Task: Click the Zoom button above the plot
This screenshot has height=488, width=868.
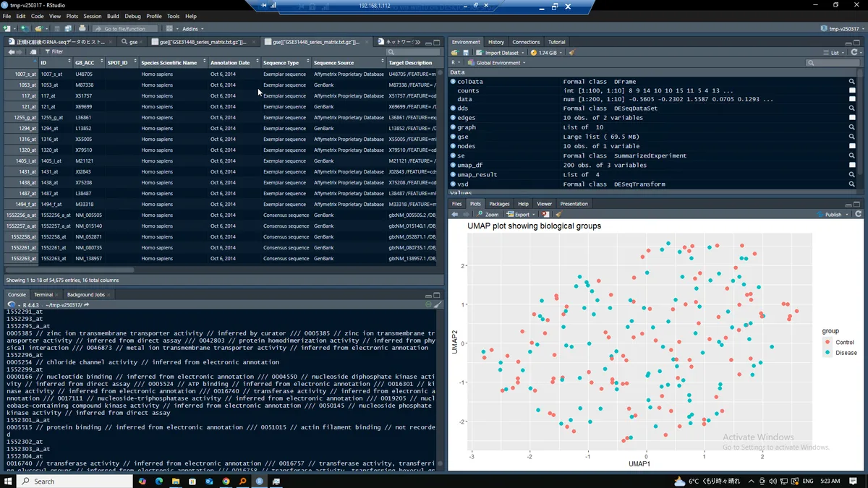Action: click(488, 215)
